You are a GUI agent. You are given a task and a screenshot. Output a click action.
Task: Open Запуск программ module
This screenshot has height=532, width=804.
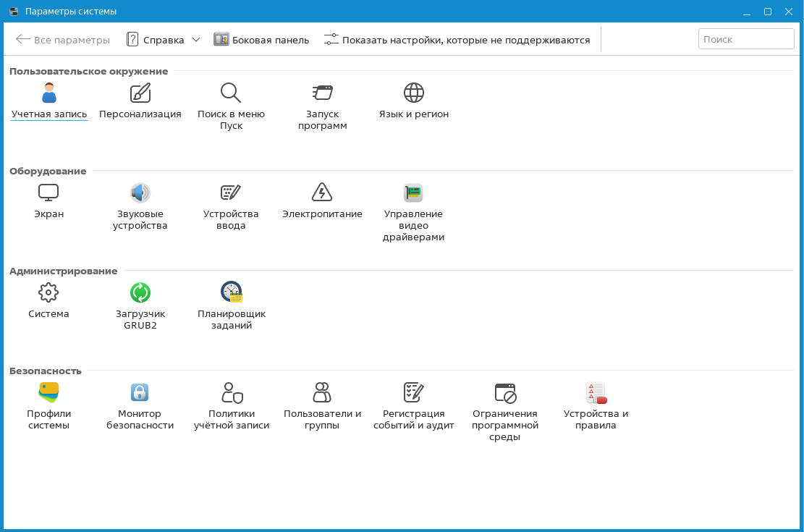tap(322, 93)
